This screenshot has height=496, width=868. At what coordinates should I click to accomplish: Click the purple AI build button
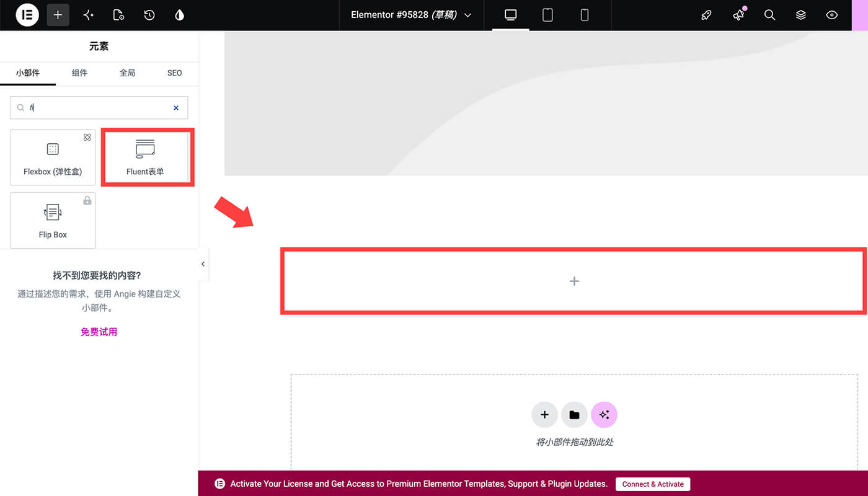(604, 415)
